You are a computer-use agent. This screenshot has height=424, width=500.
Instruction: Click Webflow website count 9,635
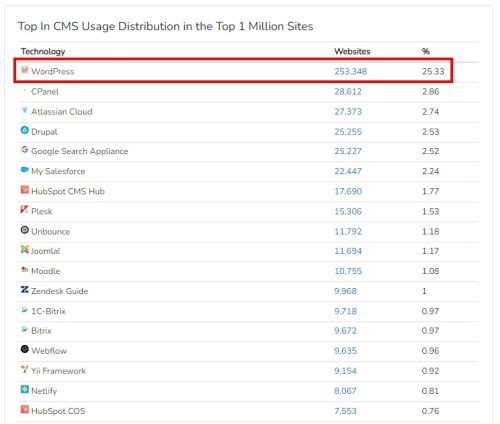coord(345,351)
